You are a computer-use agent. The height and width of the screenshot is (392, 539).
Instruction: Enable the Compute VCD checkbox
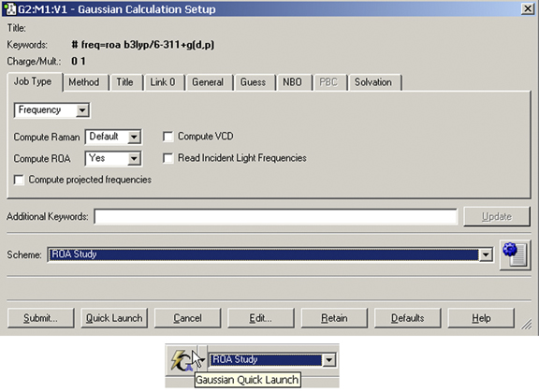click(x=168, y=137)
